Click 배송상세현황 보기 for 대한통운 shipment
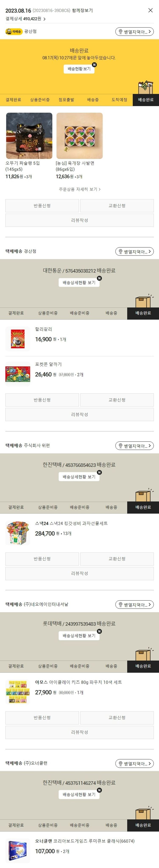This screenshot has height=868, width=159. [79, 282]
